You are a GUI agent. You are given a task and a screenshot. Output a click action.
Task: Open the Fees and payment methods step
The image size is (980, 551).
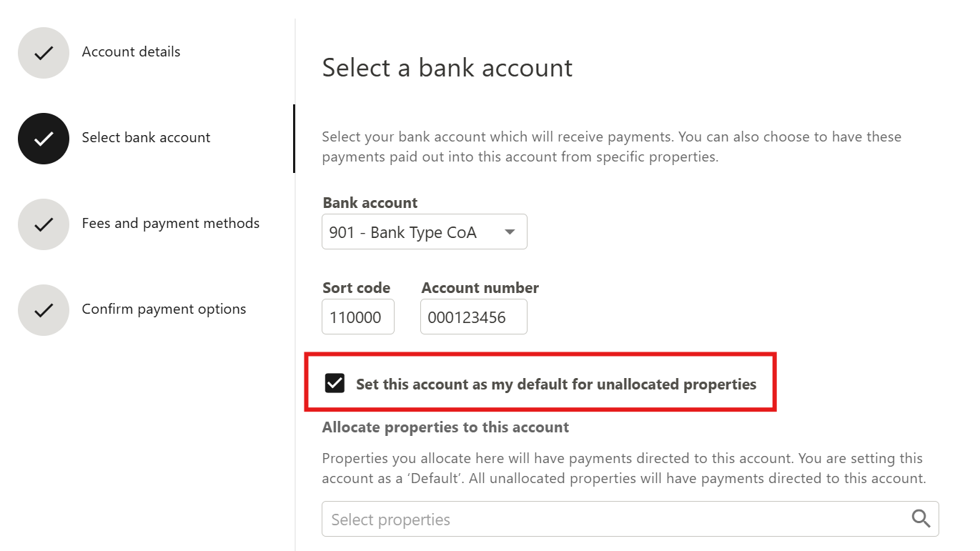(170, 224)
